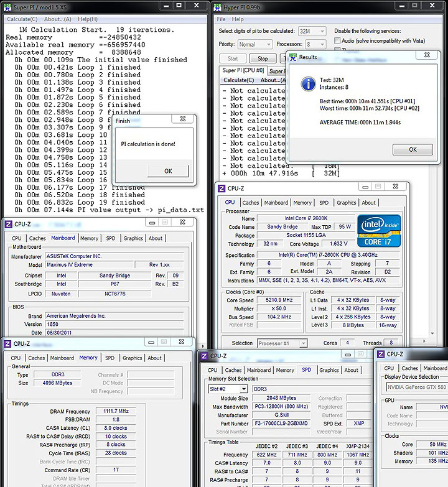Click the Results dialog info icon

point(308,84)
